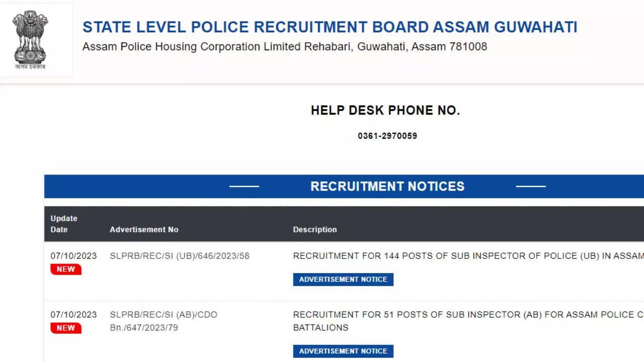Click the NEW badge in the 51 posts row
The height and width of the screenshot is (362, 644).
coord(66,328)
